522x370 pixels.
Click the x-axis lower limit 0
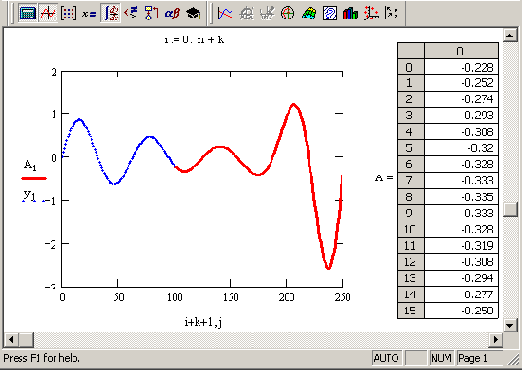[62, 297]
